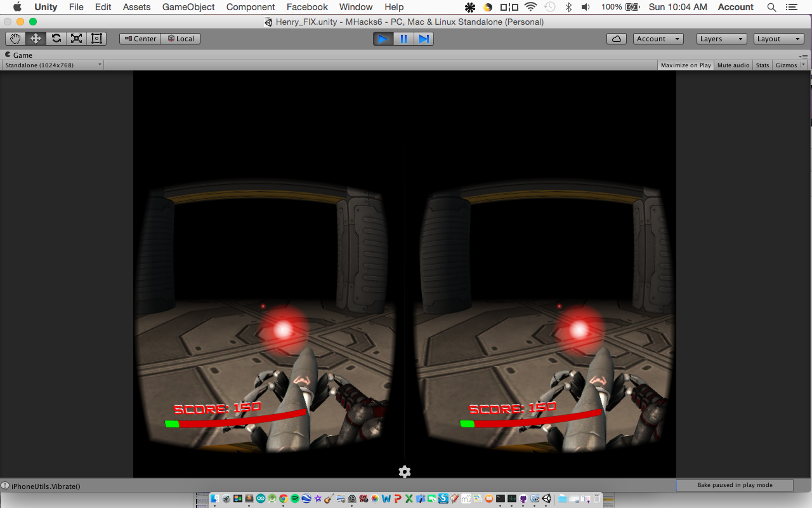The width and height of the screenshot is (812, 508).
Task: Click the Cloud services button
Action: (x=617, y=39)
